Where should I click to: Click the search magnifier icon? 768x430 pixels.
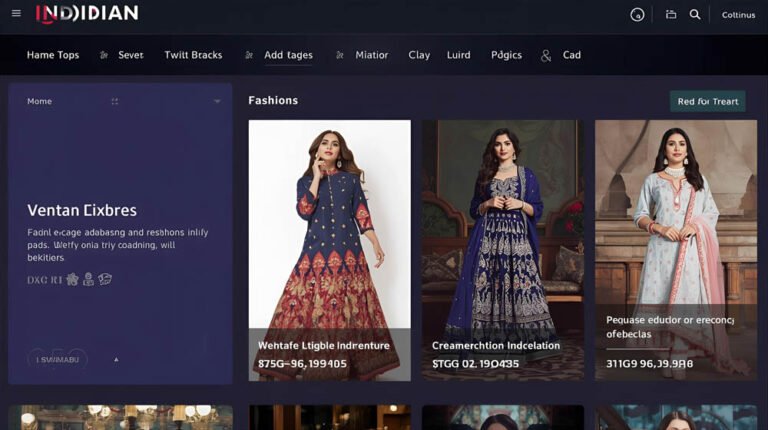(x=695, y=15)
